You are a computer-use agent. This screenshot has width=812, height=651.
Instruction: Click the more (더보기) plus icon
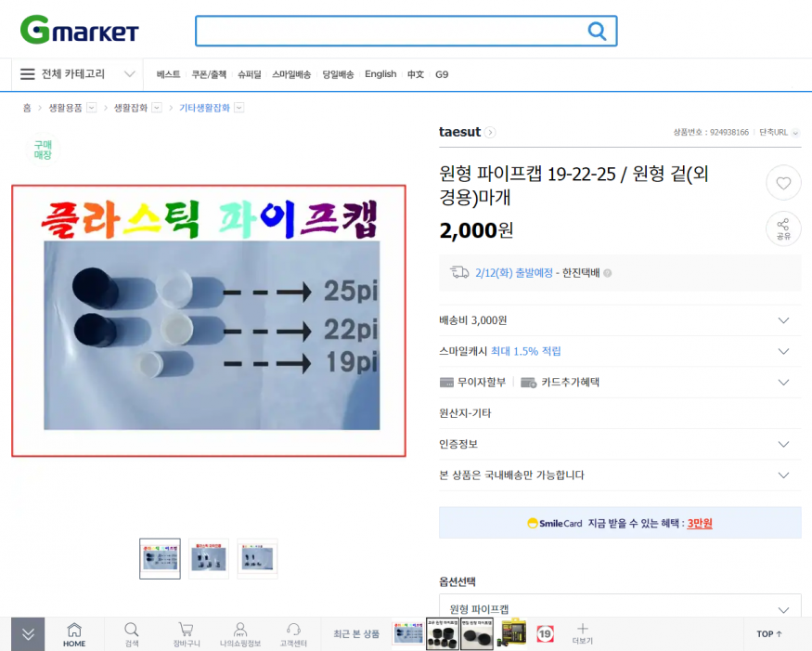pos(582,634)
